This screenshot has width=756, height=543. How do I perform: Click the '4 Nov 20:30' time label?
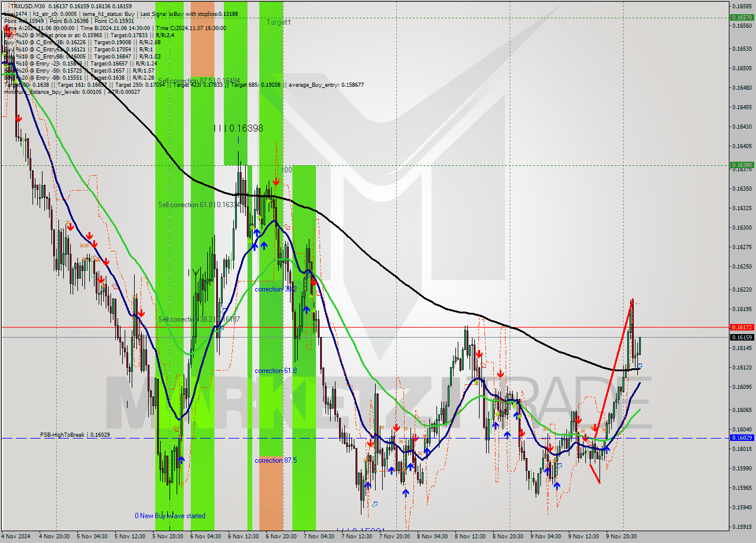point(55,537)
